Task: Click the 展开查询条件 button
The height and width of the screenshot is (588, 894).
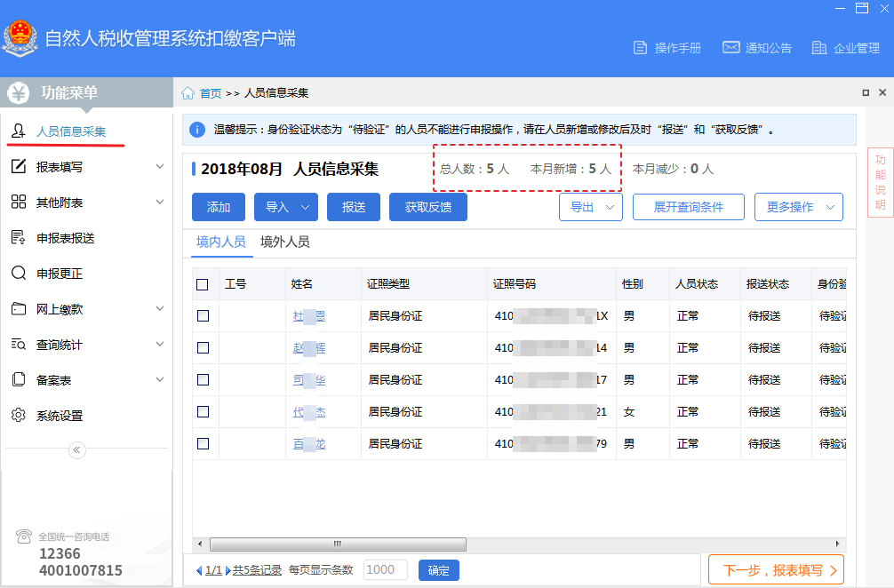Action: point(688,207)
